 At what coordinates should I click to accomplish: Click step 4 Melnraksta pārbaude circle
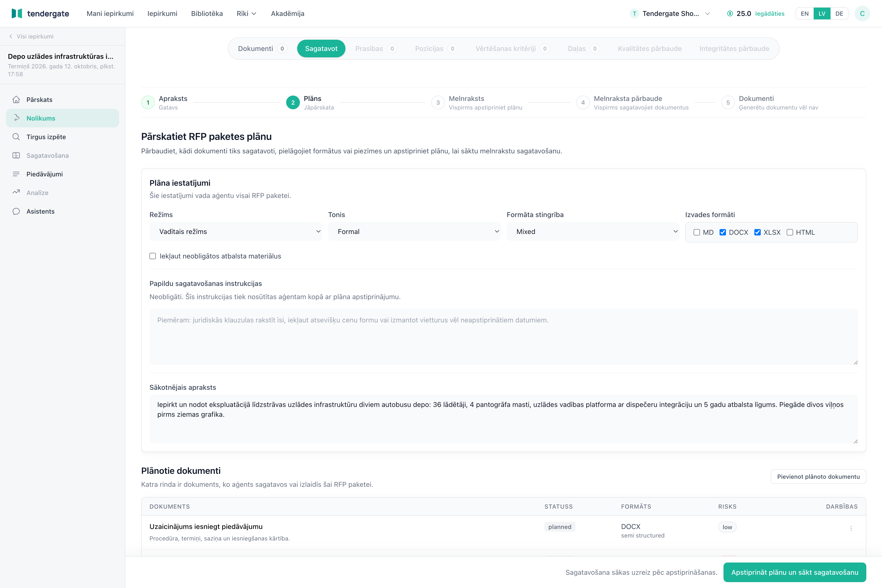583,102
